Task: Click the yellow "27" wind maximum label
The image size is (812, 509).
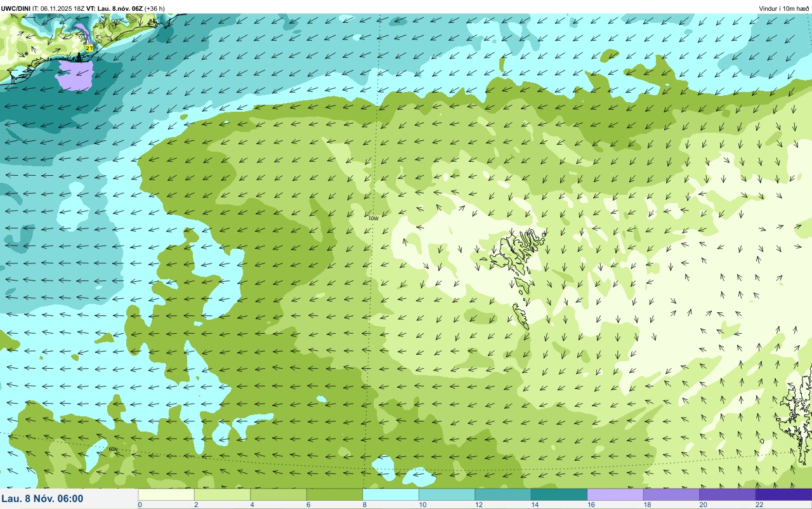Action: [89, 48]
